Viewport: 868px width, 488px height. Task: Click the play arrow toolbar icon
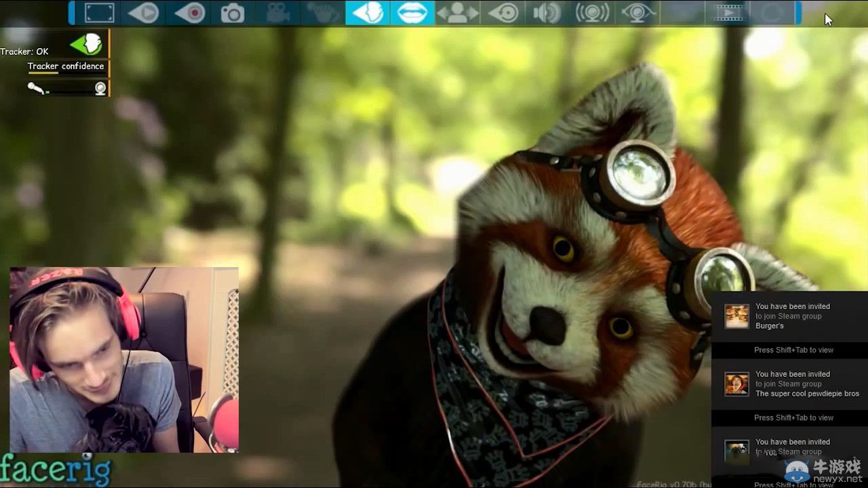(x=144, y=13)
